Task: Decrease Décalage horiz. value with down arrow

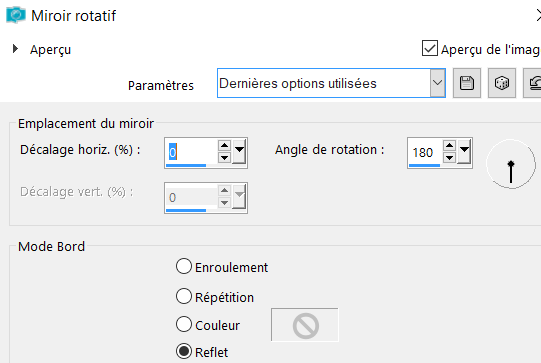Action: (x=225, y=158)
